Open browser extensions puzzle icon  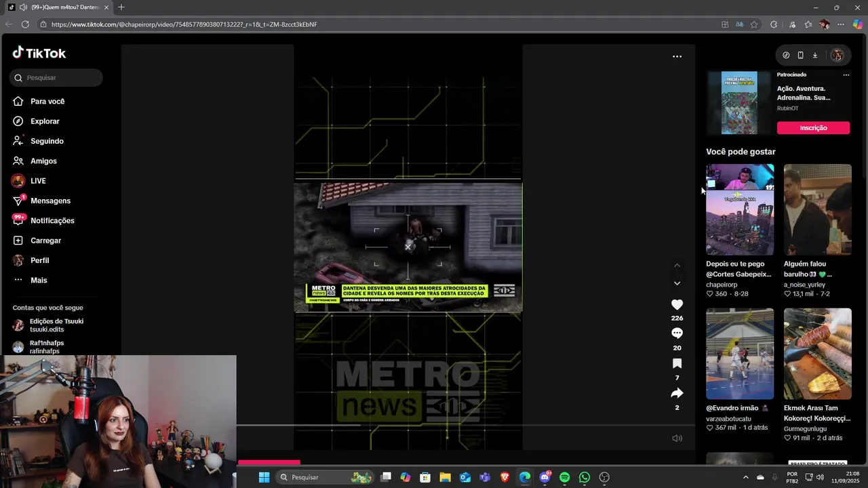[774, 24]
